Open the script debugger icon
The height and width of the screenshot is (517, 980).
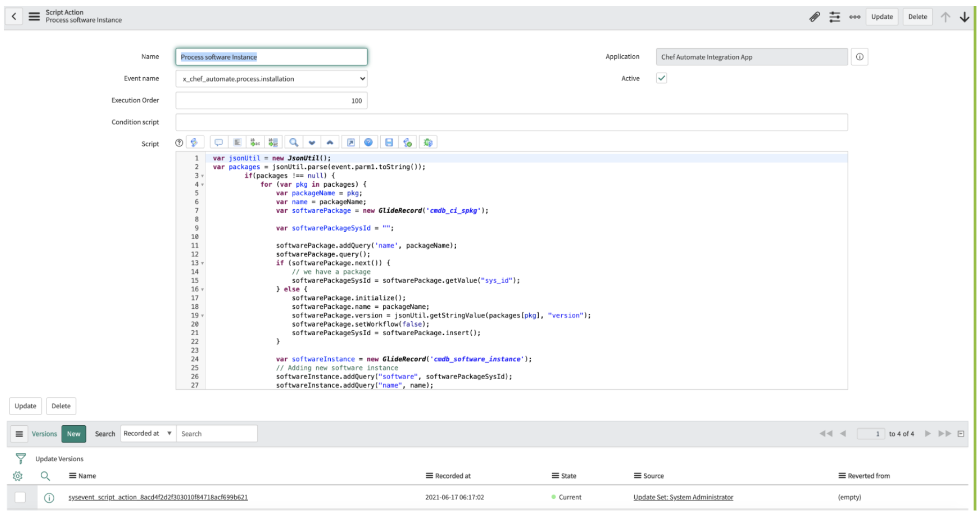point(428,142)
